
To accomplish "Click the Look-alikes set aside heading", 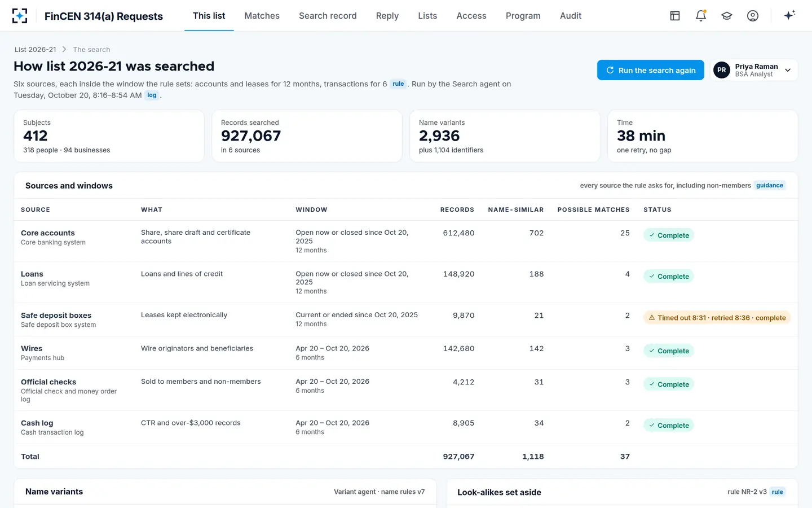I will click(x=499, y=492).
